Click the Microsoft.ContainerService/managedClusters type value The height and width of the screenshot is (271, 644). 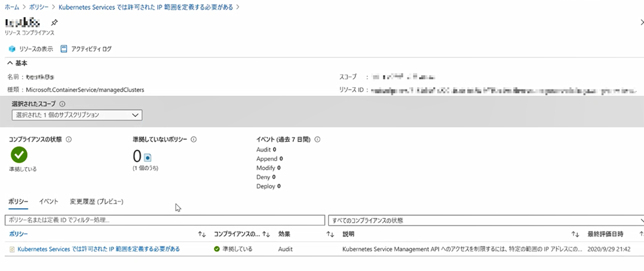[85, 90]
